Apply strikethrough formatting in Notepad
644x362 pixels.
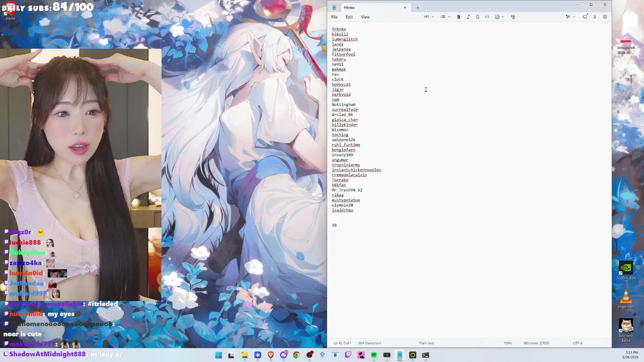[477, 17]
